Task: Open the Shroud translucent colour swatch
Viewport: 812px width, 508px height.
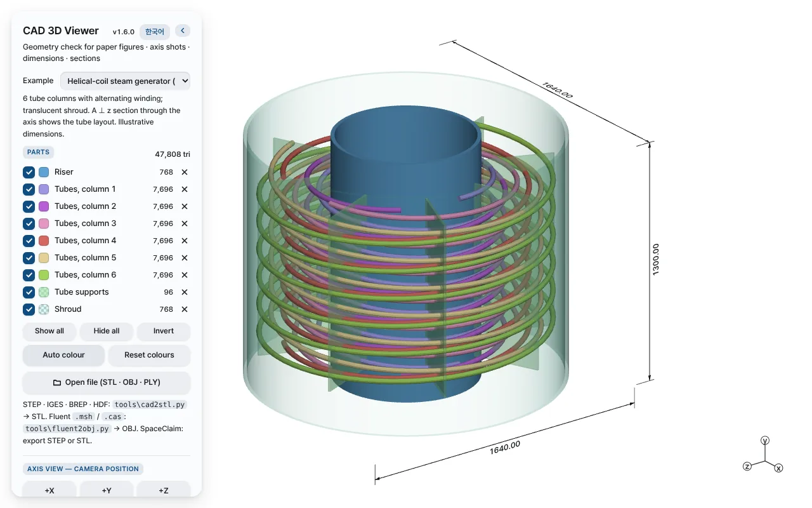Action: click(44, 309)
